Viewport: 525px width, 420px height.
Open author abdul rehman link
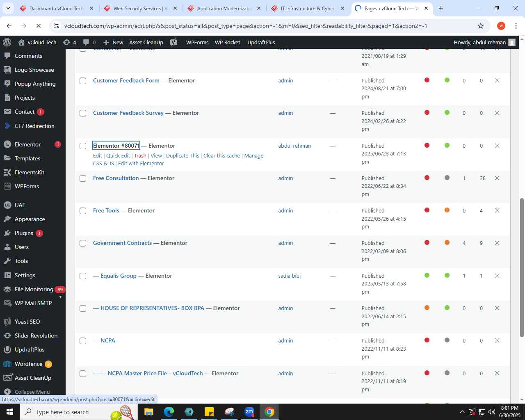[x=294, y=146]
